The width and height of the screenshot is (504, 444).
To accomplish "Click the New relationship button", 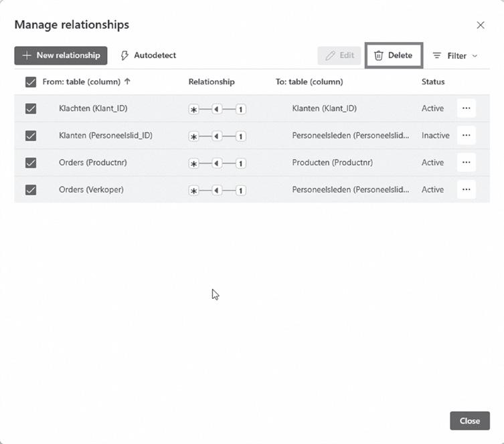I will (61, 55).
